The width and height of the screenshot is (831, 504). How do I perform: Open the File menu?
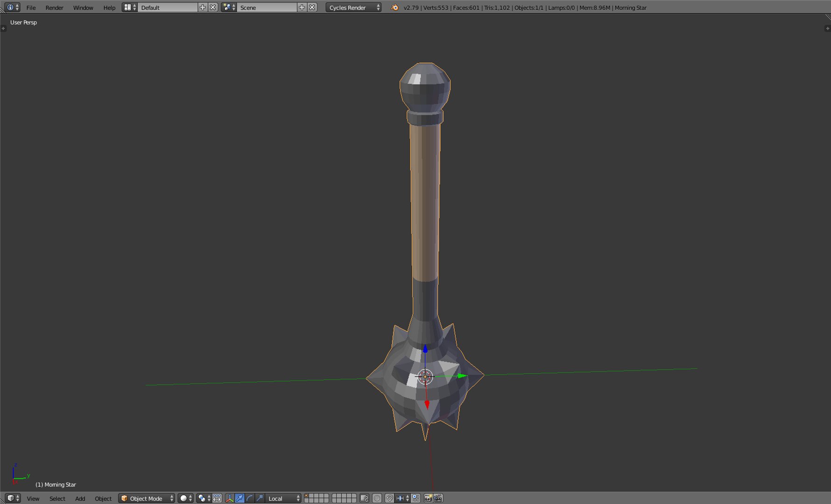coord(31,7)
